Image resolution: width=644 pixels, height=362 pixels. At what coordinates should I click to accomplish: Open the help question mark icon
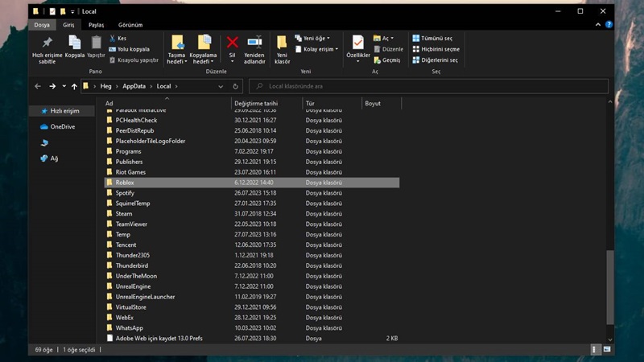[609, 25]
